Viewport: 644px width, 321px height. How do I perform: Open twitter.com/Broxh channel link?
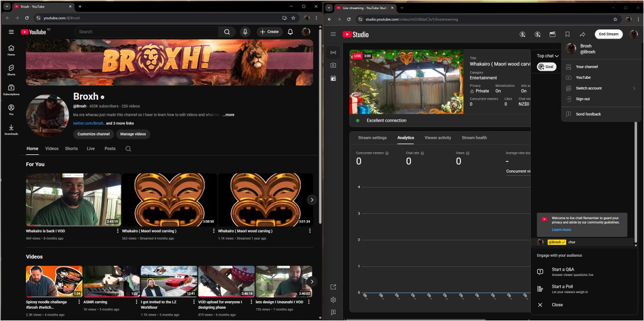tap(89, 123)
